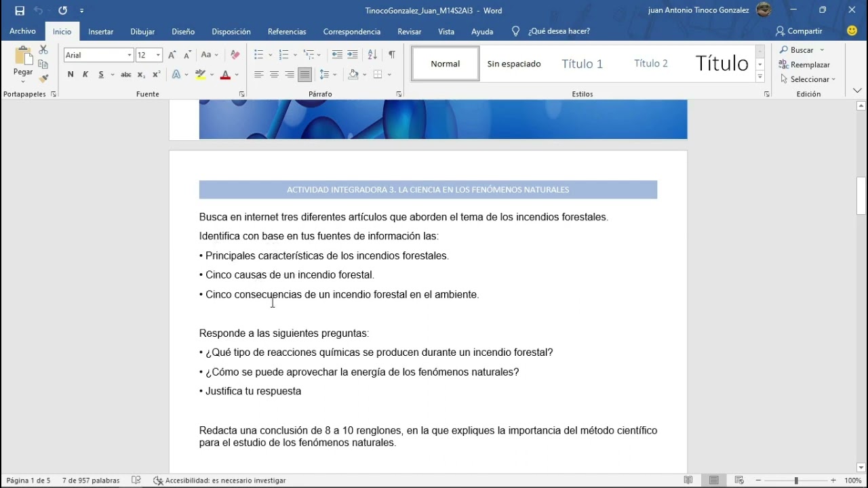868x488 pixels.
Task: Align text left
Action: 258,75
